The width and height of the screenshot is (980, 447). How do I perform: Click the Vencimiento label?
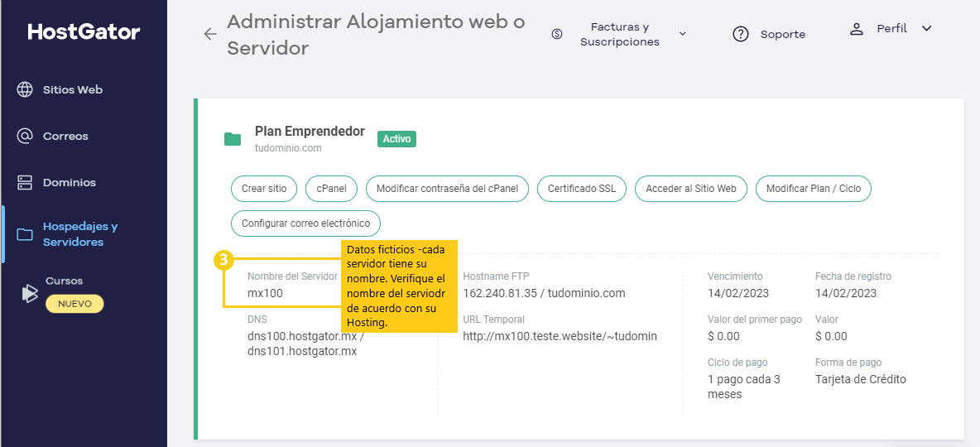[x=735, y=276]
